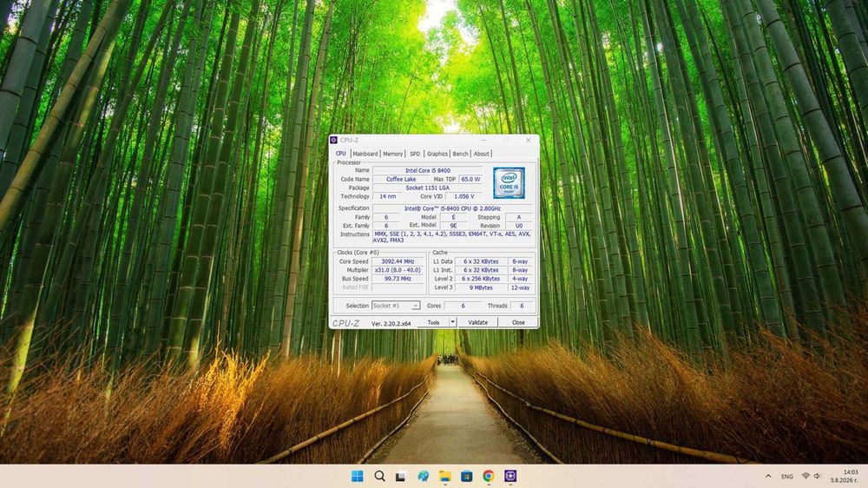Image resolution: width=868 pixels, height=488 pixels.
Task: Open the Wi-Fi network tray icon
Action: pos(806,477)
